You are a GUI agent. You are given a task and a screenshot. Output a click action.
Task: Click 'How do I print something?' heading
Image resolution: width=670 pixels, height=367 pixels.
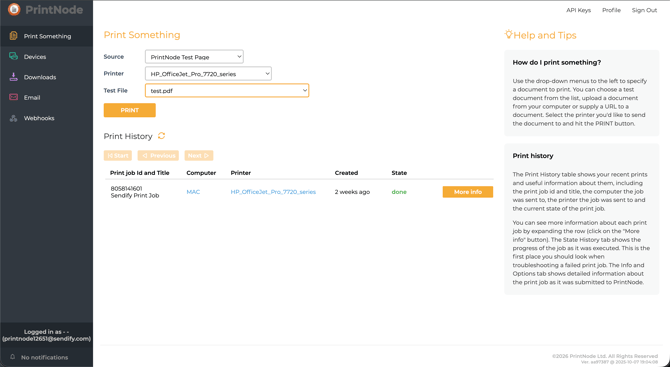point(557,62)
